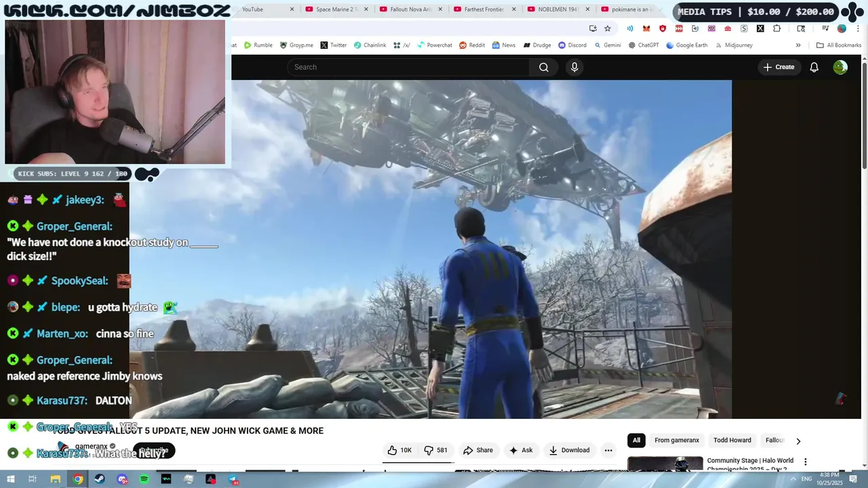
Task: Dislike the video with thumbs down
Action: point(435,450)
